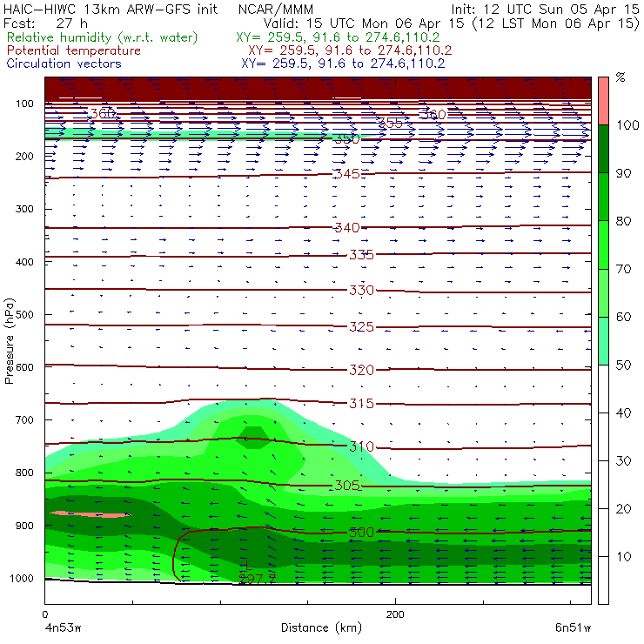Screen dimensions: 644x644
Task: Click the aqua 50-60 colorbar swatch
Action: (x=603, y=340)
